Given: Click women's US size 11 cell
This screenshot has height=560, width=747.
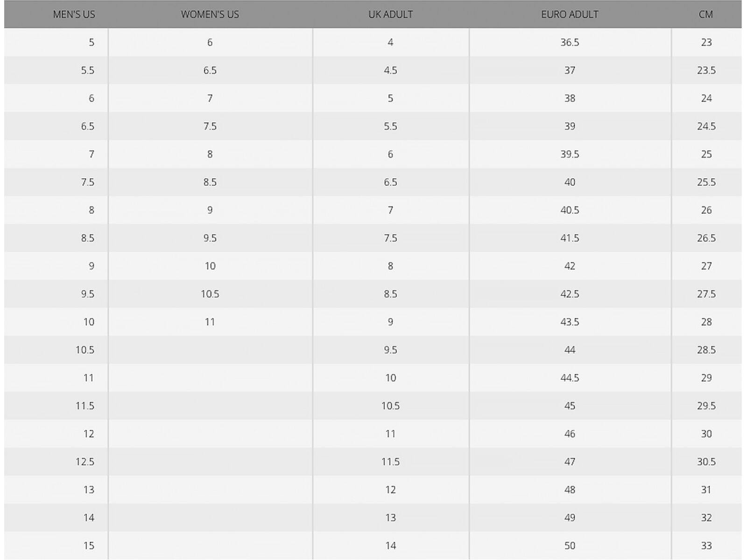Looking at the screenshot, I should coord(210,322).
